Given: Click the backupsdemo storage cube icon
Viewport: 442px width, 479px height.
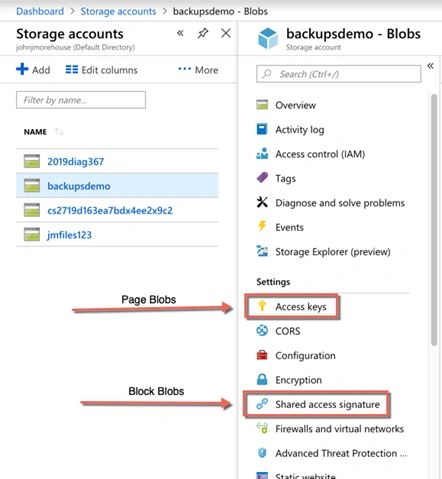Looking at the screenshot, I should tap(268, 38).
